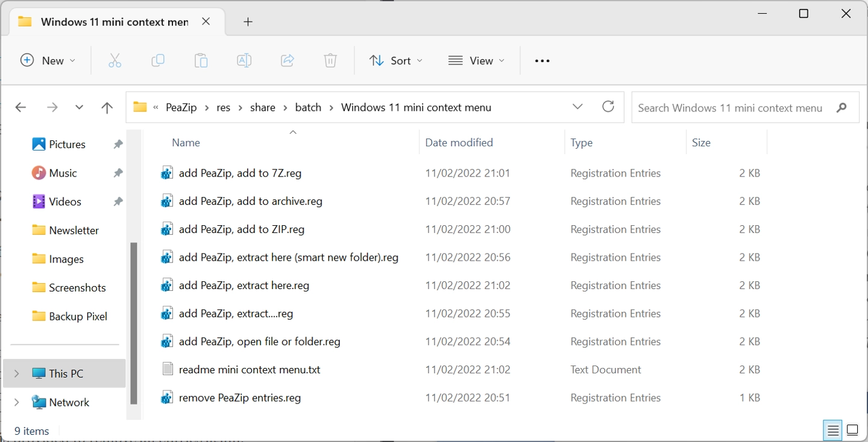Viewport: 868px width, 442px height.
Task: Open the View dropdown menu
Action: click(x=476, y=60)
